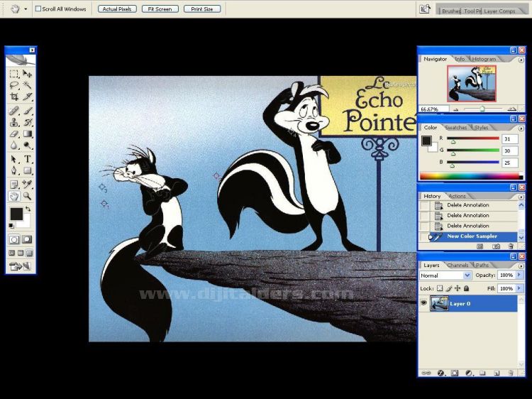Delete layer with Layers panel trash icon
Viewport: 532px width, 399px height.
(511, 373)
